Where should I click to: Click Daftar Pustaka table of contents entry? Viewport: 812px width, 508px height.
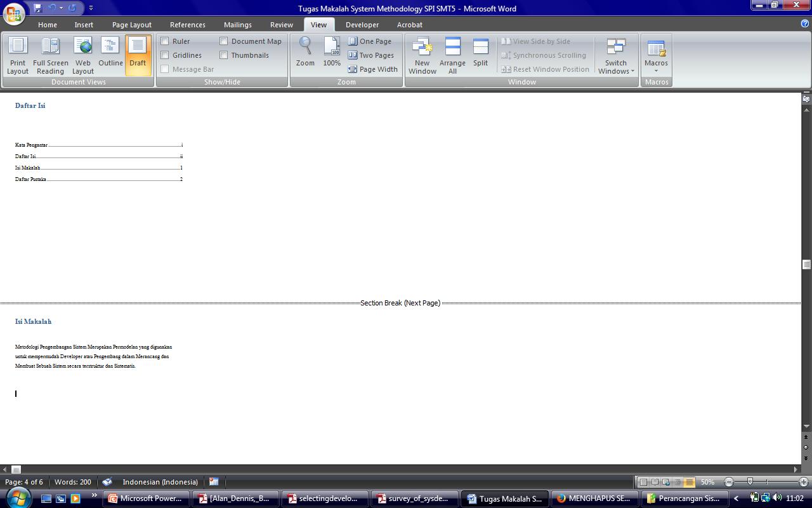coord(99,179)
